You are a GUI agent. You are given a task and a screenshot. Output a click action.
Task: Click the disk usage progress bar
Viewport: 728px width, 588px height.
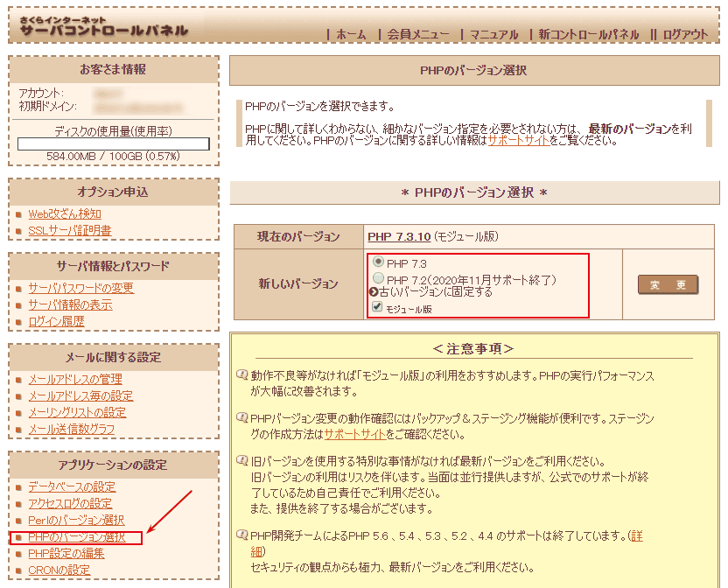coord(114,143)
